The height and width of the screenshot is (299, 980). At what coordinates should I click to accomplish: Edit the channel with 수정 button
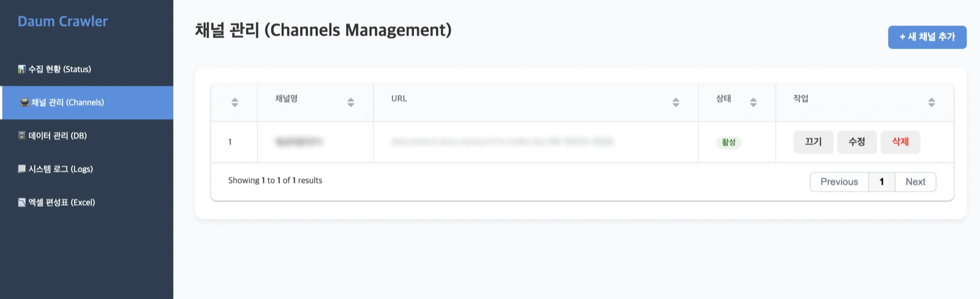pyautogui.click(x=857, y=142)
